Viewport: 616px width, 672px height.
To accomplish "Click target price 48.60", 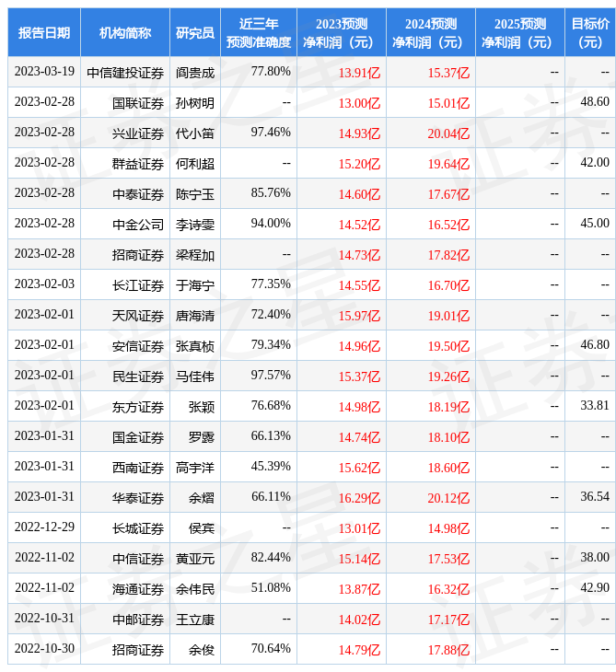I will click(595, 101).
